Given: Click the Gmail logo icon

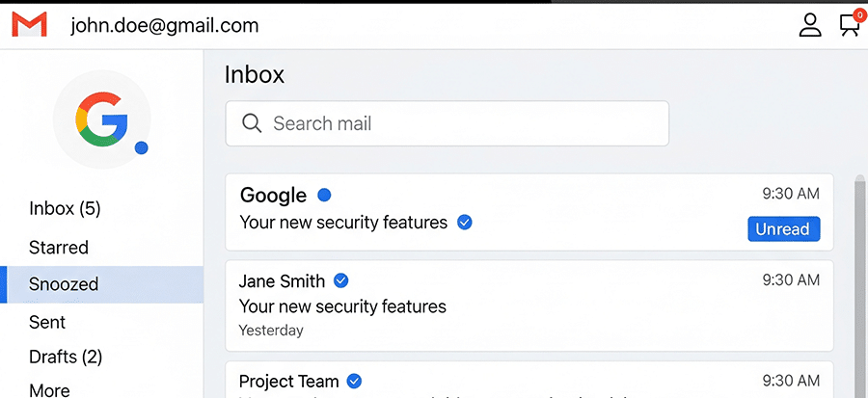Looking at the screenshot, I should 29,25.
